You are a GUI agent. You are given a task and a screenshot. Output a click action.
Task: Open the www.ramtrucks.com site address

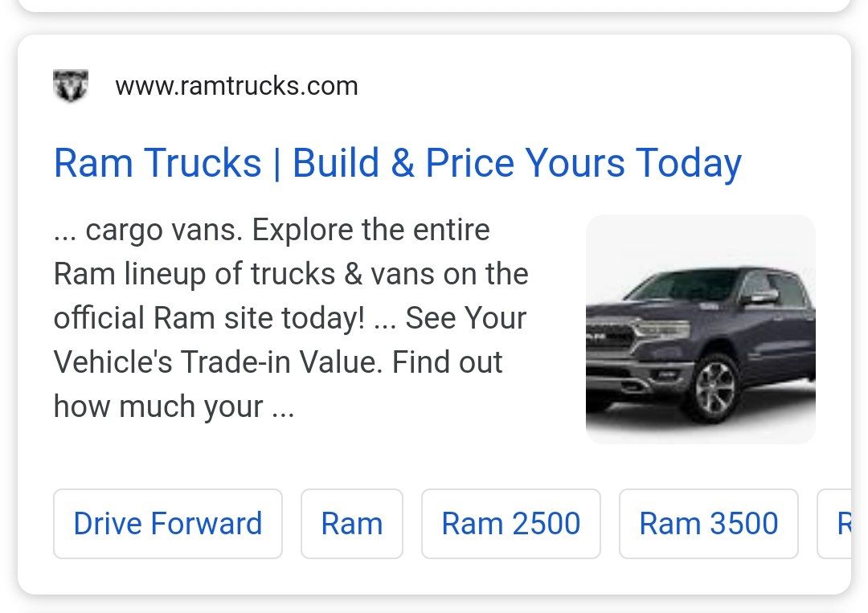pos(236,86)
